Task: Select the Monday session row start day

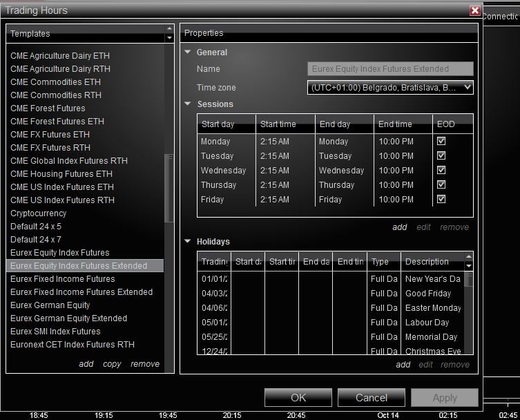Action: (215, 142)
